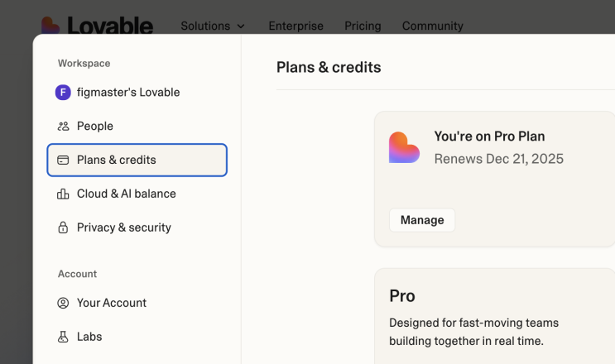This screenshot has height=364, width=615.
Task: Click the padlock icon beside Privacy & security
Action: (63, 227)
